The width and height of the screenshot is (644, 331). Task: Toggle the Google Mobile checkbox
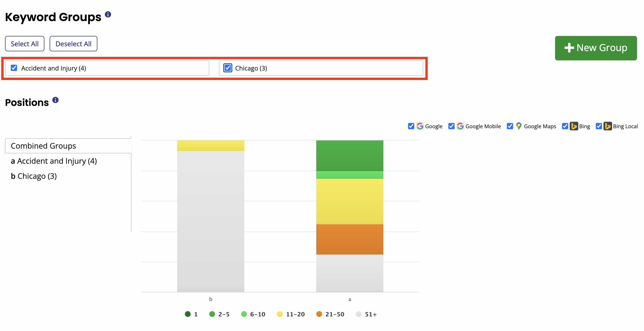coord(451,126)
